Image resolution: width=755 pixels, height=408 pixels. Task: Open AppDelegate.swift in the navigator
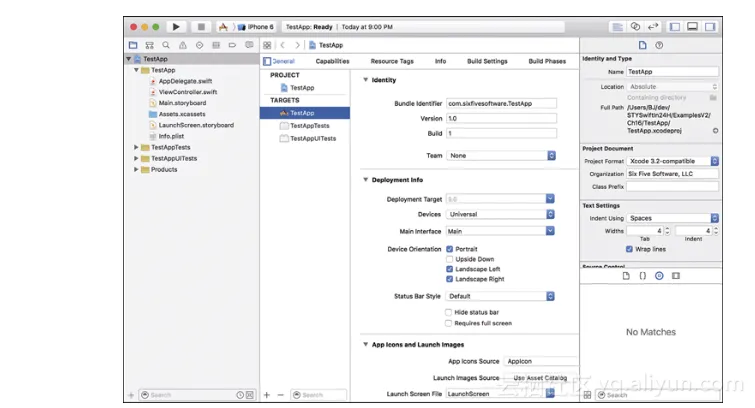tap(185, 81)
